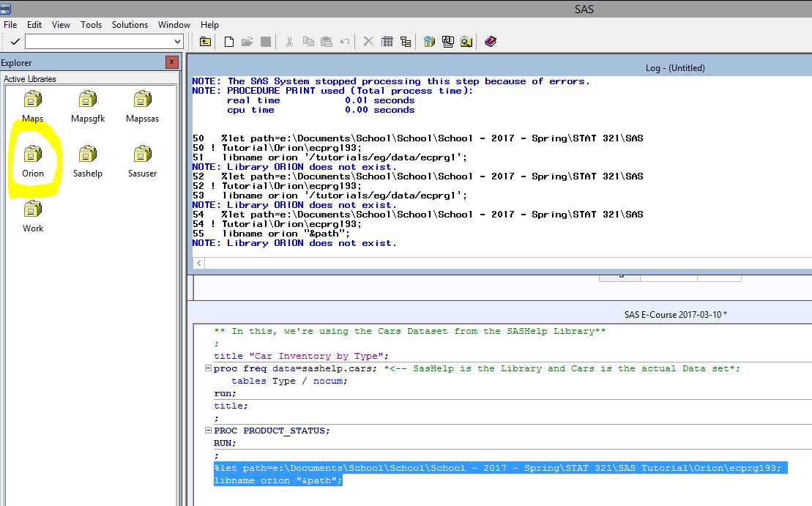Open the Sashelp library
Viewport: 812px width, 506px height.
pos(87,154)
